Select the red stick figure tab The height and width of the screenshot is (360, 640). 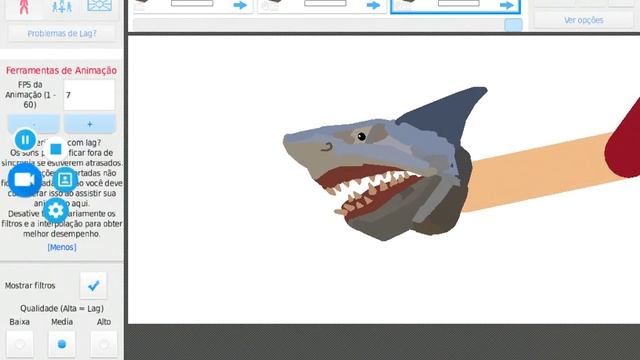tap(24, 7)
